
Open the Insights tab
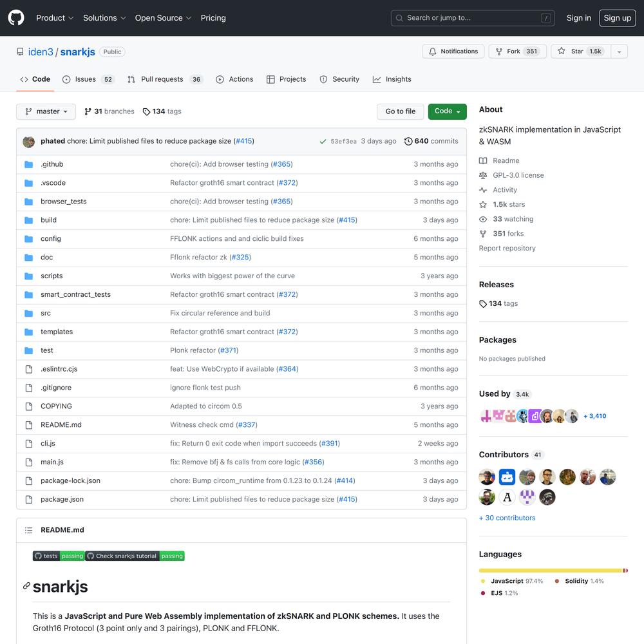392,79
